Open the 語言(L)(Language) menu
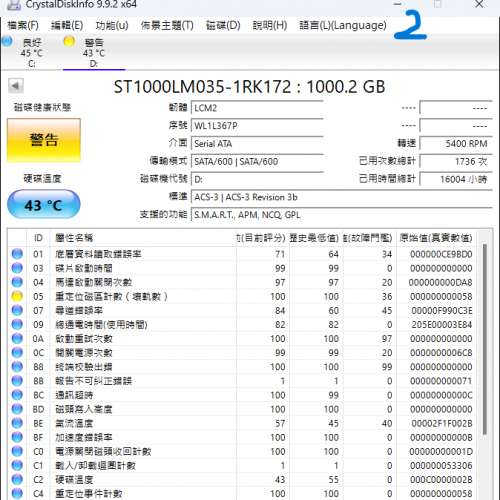Image resolution: width=500 pixels, height=500 pixels. [343, 25]
